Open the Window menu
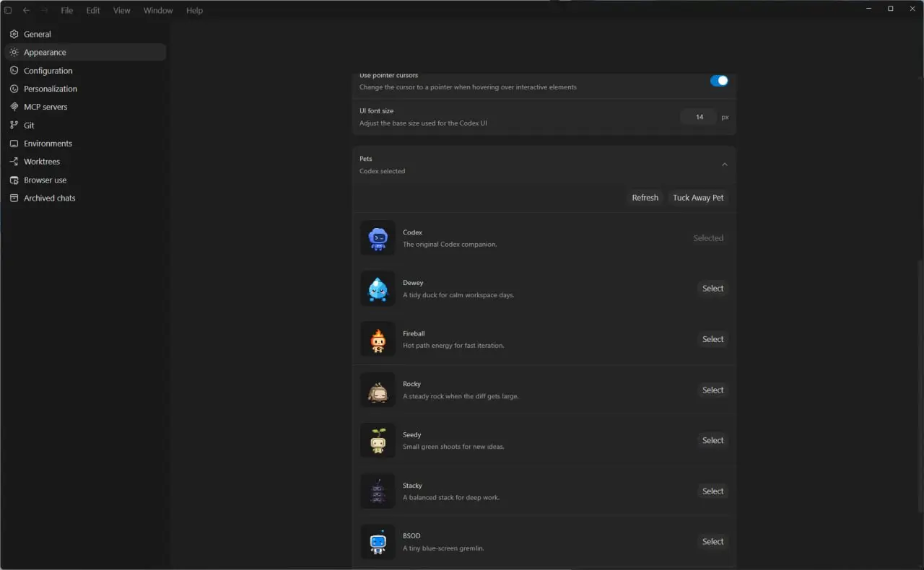924x570 pixels. coord(158,10)
